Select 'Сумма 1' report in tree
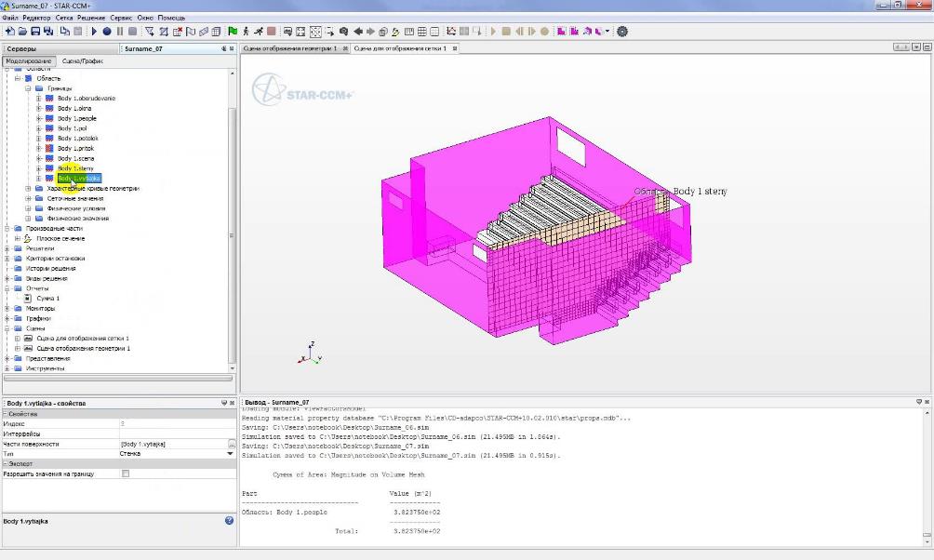This screenshot has height=560, width=934. click(x=47, y=299)
